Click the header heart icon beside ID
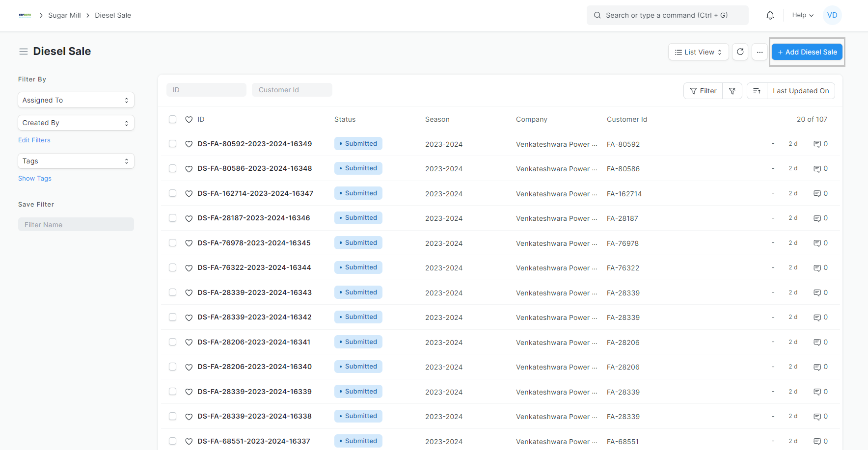Screen dimensions: 868x450 [189, 120]
